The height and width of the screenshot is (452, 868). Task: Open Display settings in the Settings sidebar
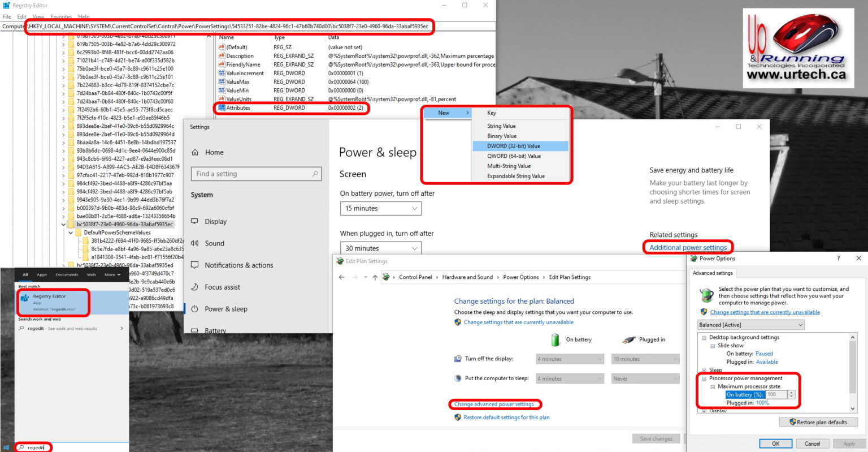pos(216,221)
